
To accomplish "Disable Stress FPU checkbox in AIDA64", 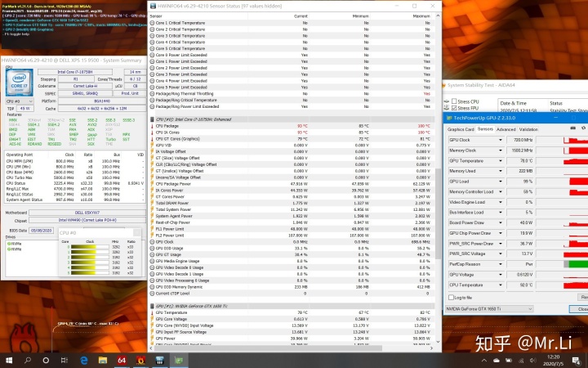I will pos(454,108).
